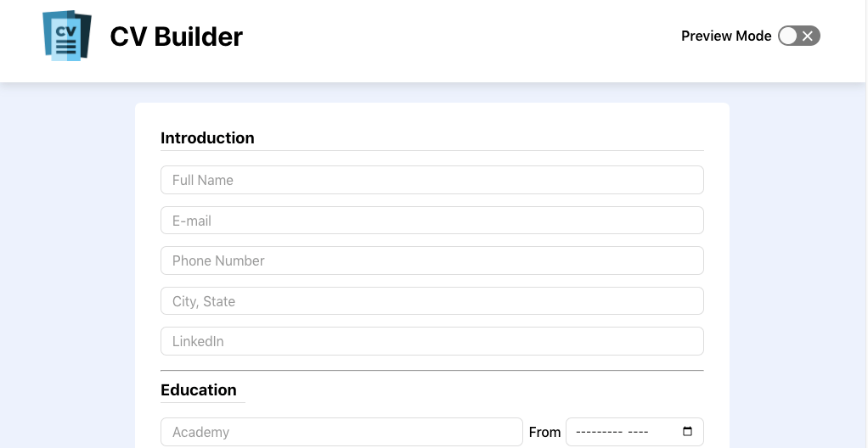
Task: Focus the Full Name input field
Action: click(x=431, y=180)
